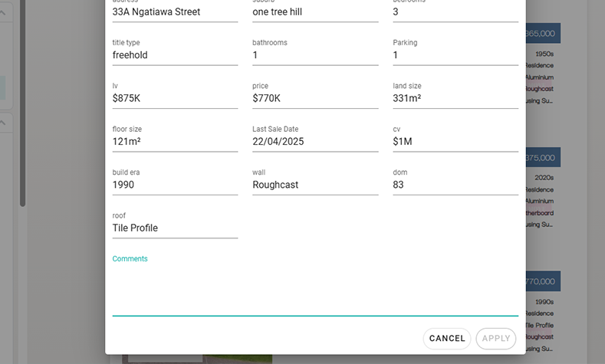Edit the lv field showing $875K
The image size is (605, 364).
point(175,99)
